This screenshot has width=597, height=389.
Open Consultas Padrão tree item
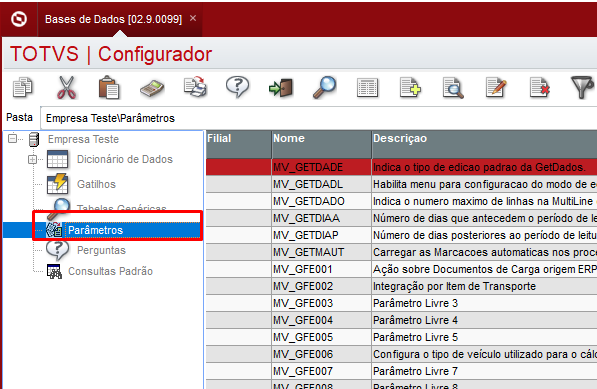110,271
